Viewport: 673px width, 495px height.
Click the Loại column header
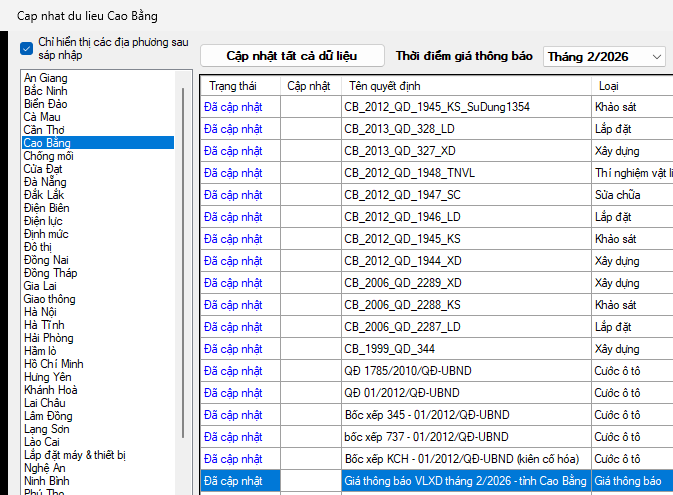pos(608,86)
